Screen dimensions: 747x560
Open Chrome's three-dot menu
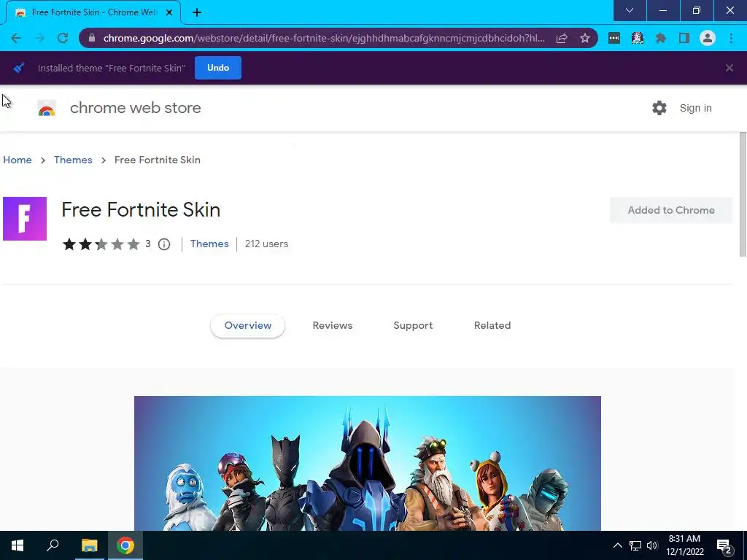731,38
